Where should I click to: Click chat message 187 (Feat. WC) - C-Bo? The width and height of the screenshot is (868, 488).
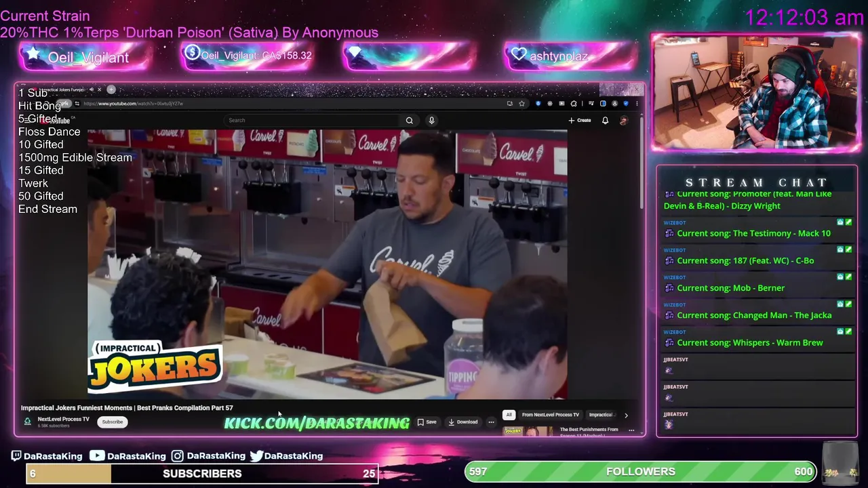click(x=745, y=260)
